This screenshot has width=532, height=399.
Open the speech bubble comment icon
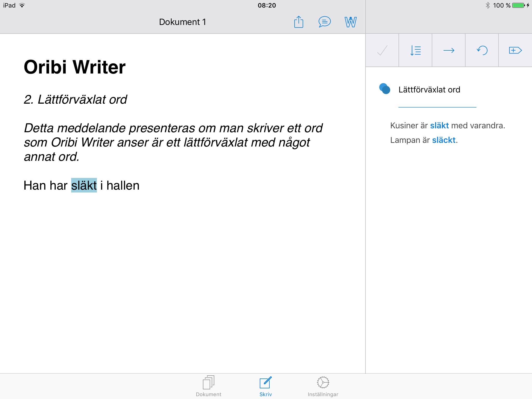pos(324,22)
